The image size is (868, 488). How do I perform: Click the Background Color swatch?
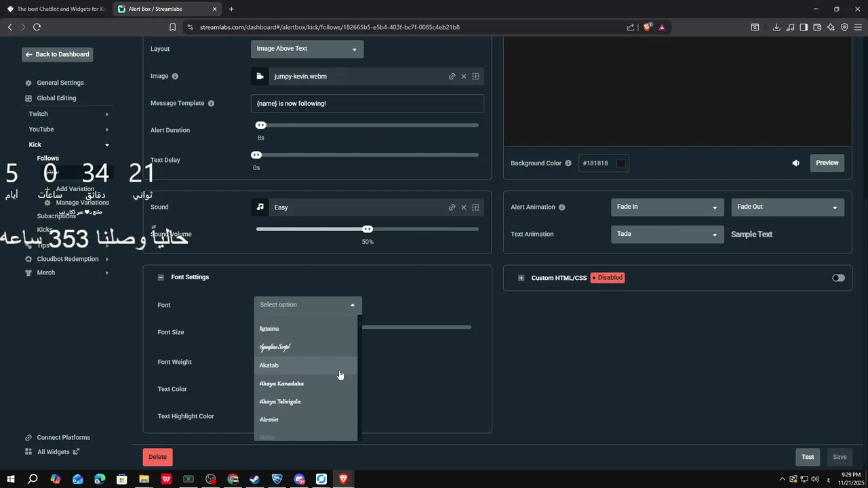621,163
